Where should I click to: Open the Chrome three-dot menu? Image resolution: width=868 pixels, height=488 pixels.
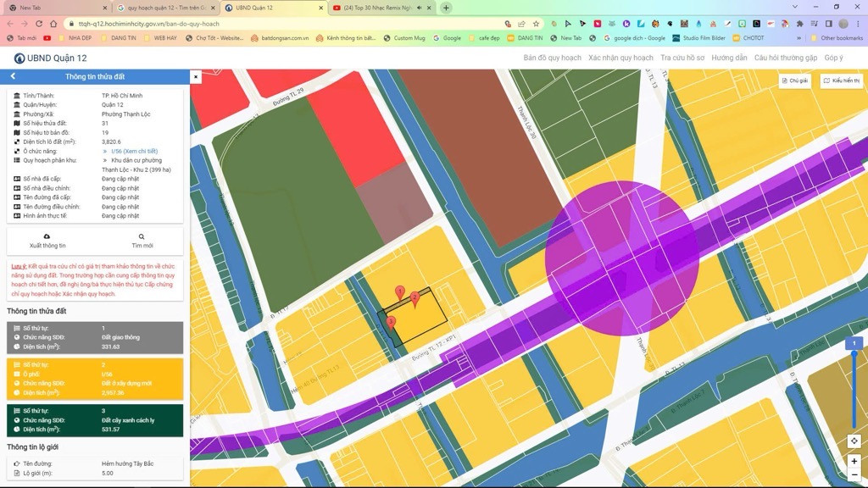[858, 24]
